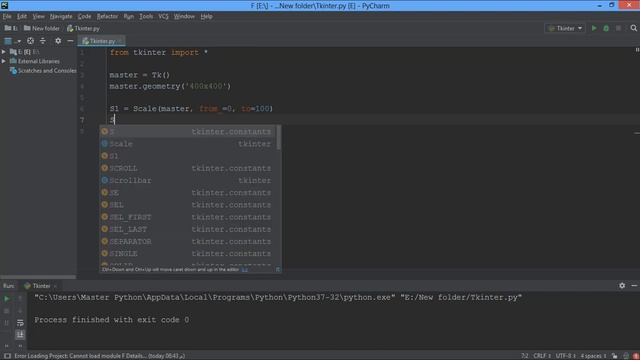Toggle scroll to end in Run console
Image resolution: width=640 pixels, height=360 pixels.
click(20, 335)
